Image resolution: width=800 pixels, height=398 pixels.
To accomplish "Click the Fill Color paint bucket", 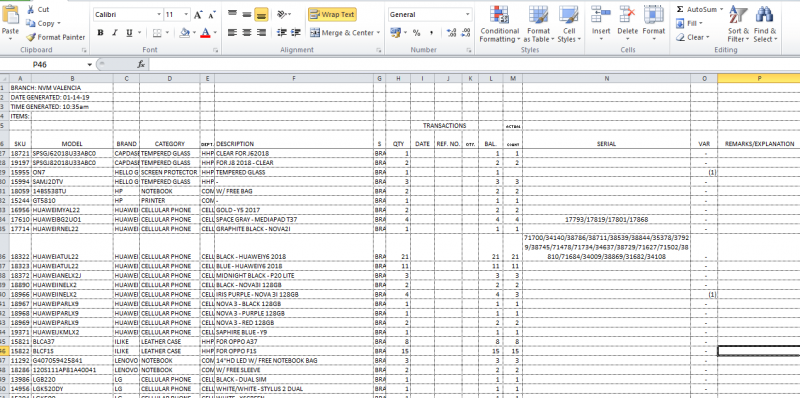I will coord(185,33).
